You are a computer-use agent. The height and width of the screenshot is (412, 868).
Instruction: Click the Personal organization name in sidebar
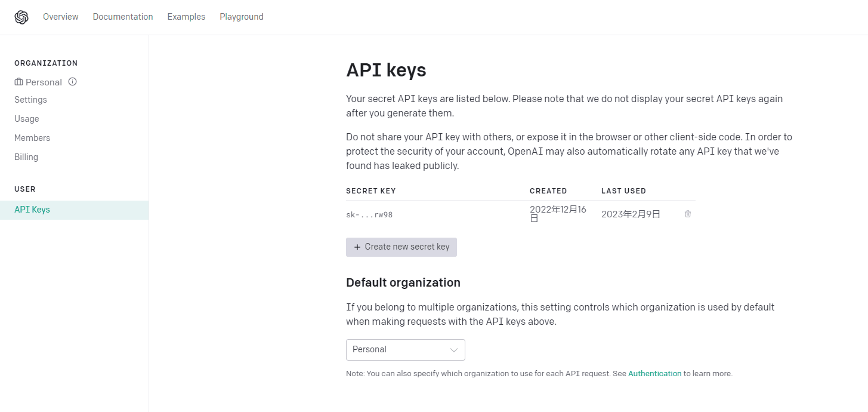tap(44, 82)
